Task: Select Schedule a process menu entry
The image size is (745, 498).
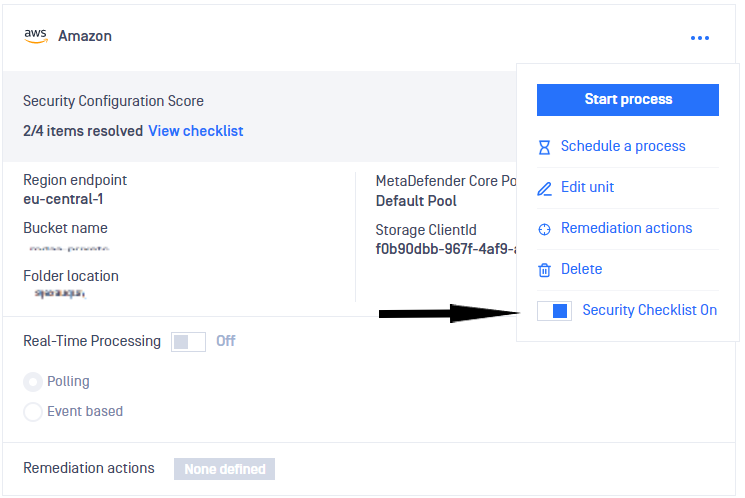Action: [x=623, y=146]
